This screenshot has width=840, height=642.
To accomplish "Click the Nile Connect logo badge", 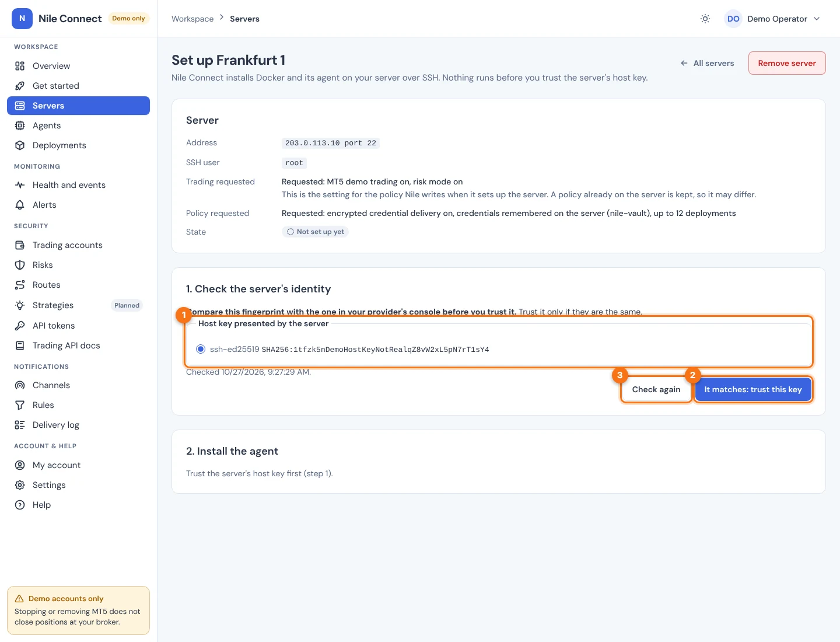I will tap(22, 19).
